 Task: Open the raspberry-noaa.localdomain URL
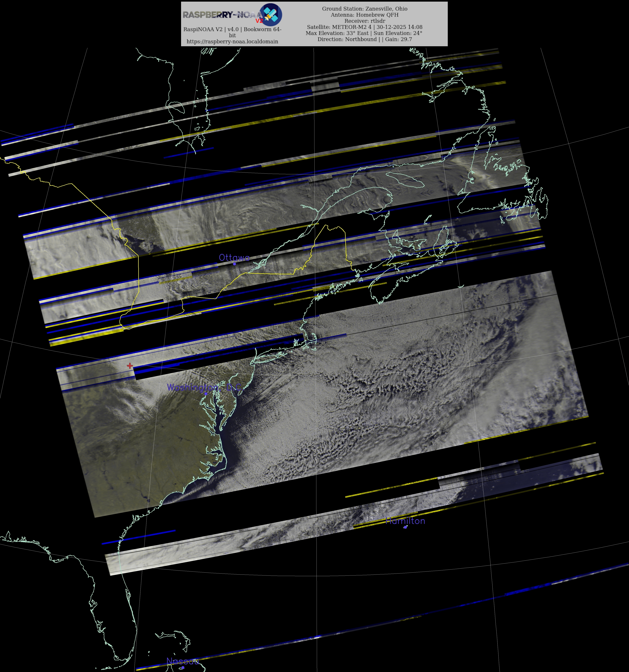pyautogui.click(x=232, y=42)
